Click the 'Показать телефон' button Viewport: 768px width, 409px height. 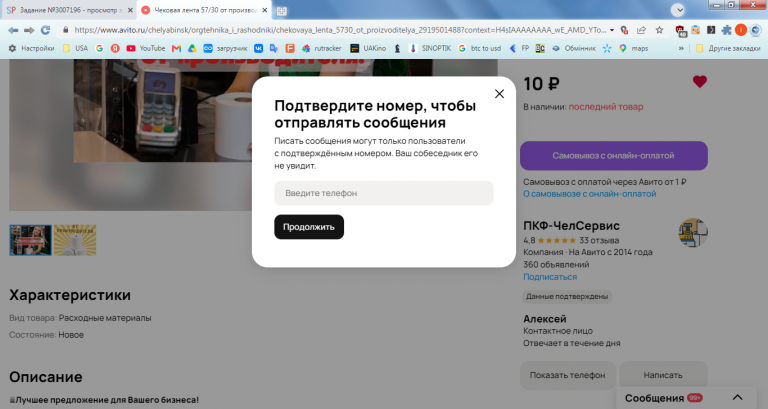tap(567, 375)
